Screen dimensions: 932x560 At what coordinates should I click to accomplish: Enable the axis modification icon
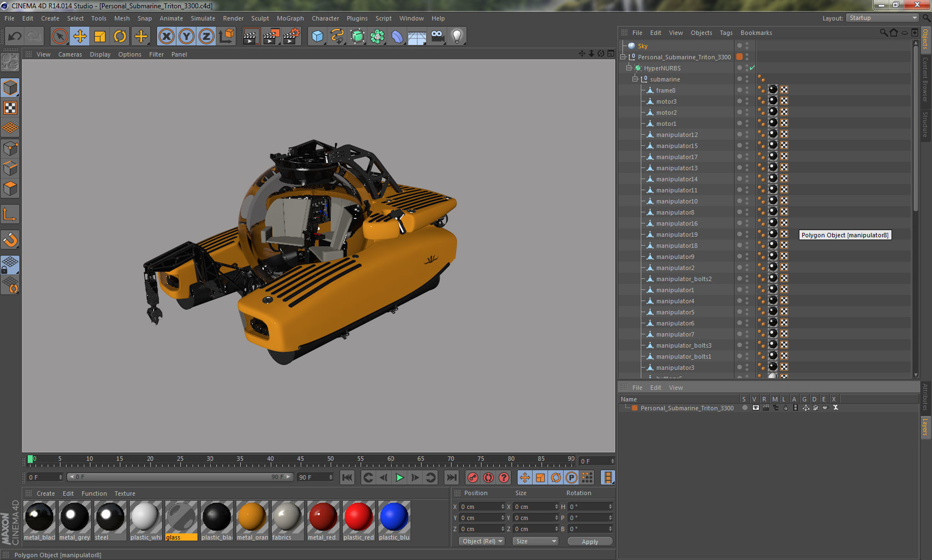11,214
